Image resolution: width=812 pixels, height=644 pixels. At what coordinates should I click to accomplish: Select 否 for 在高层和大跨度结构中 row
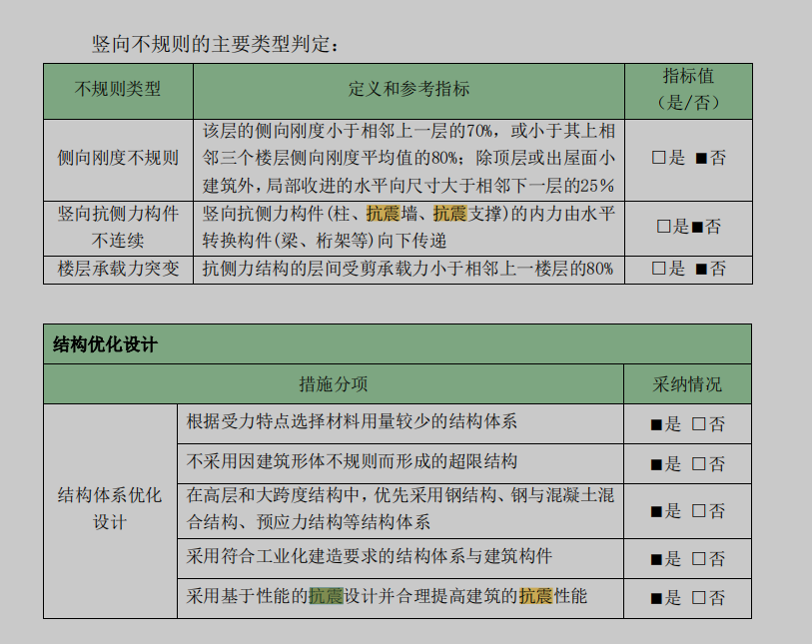pyautogui.click(x=699, y=511)
